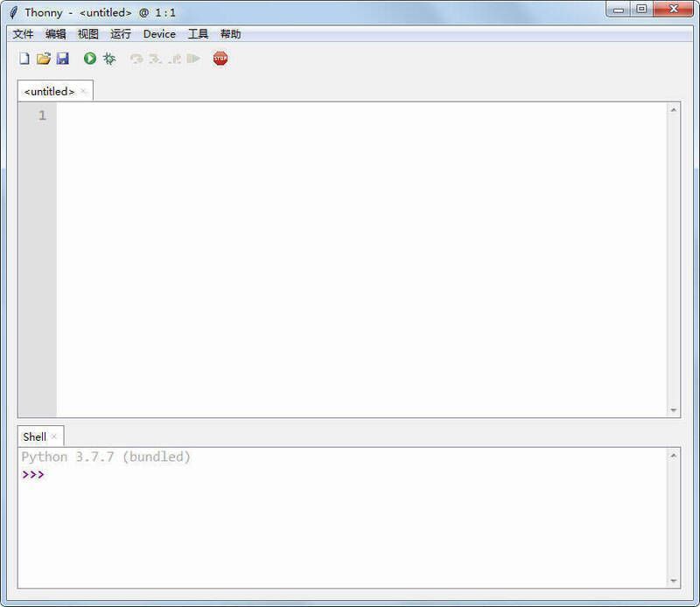The image size is (700, 607).
Task: Click the Step into debug icon
Action: point(155,59)
